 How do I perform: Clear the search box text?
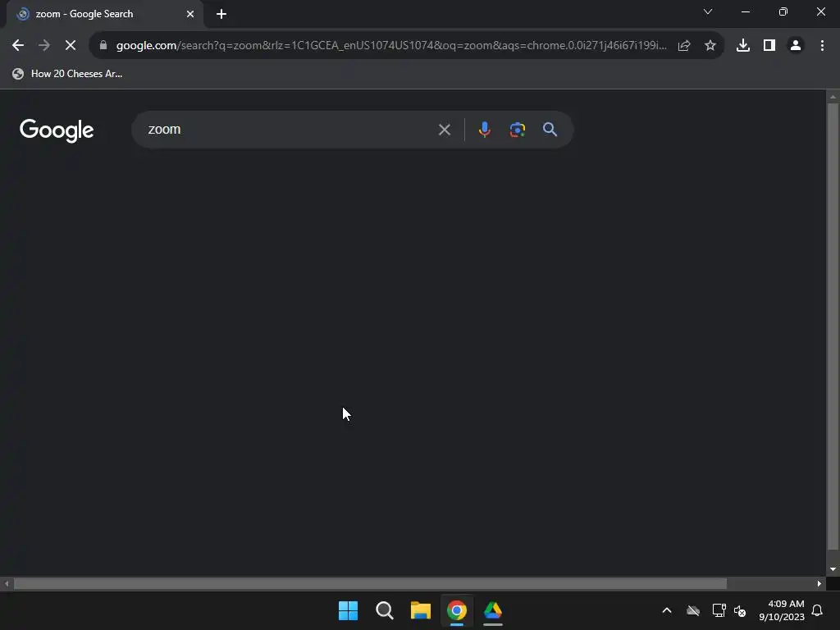[x=445, y=130]
